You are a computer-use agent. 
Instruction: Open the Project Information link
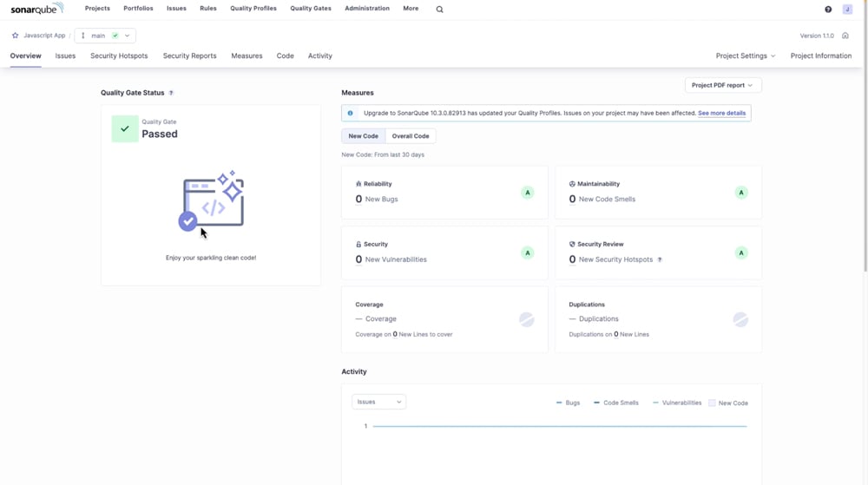click(820, 56)
